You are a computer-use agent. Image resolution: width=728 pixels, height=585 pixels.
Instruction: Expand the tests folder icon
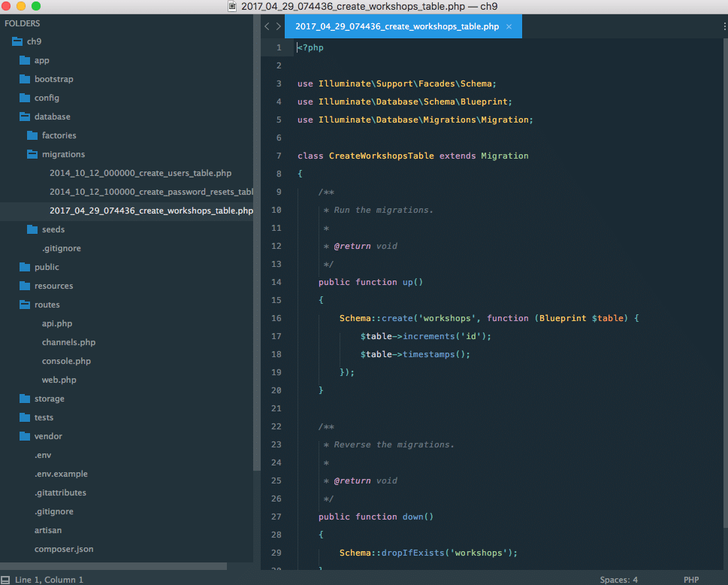(x=25, y=417)
